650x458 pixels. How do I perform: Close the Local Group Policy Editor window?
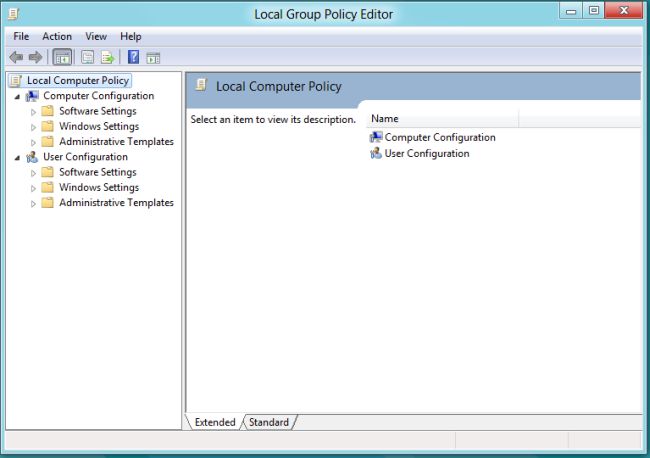[x=623, y=10]
